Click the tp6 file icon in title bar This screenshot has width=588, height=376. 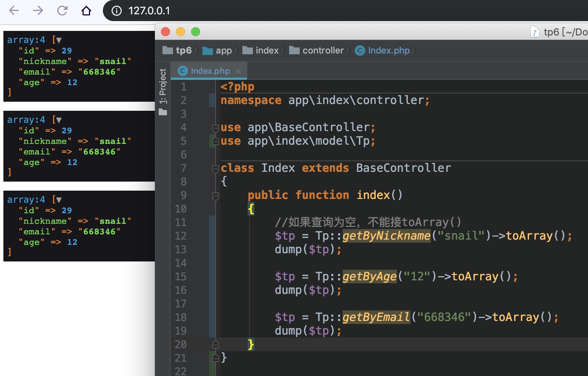pos(534,32)
